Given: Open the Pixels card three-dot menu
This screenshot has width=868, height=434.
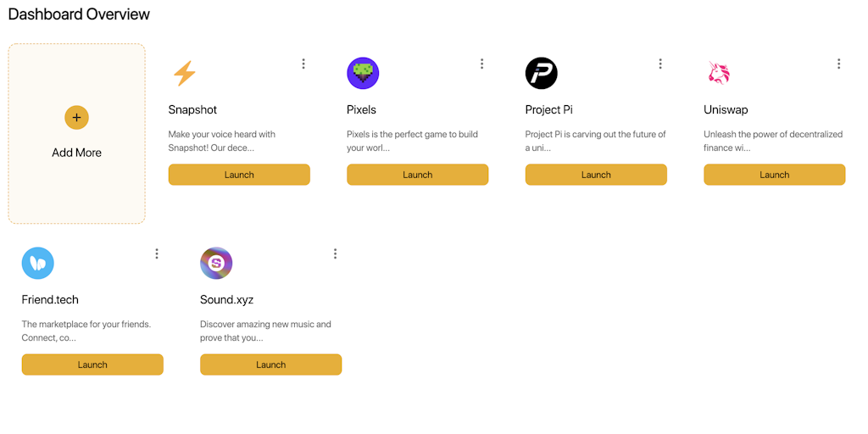Looking at the screenshot, I should click(x=481, y=64).
